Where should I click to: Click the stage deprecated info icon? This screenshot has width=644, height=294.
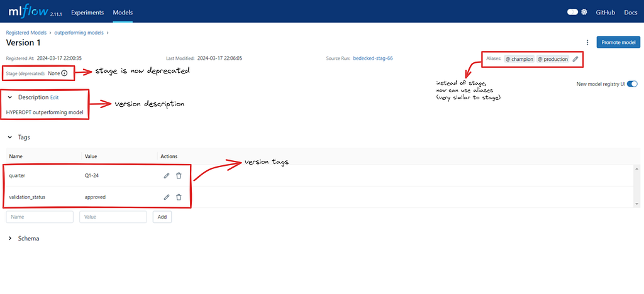[x=64, y=73]
